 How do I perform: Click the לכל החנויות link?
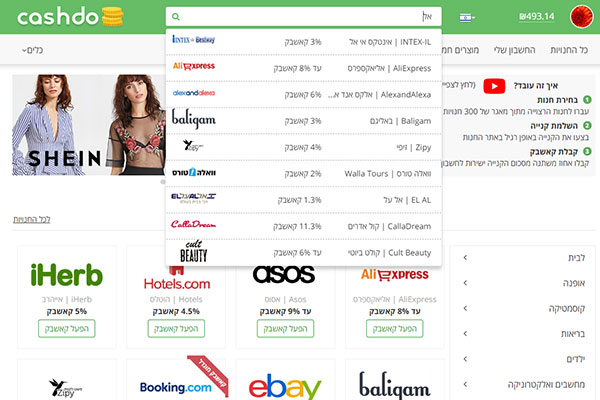pos(32,219)
